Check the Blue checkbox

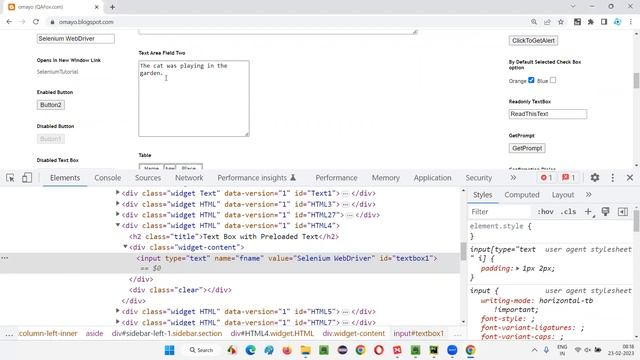(553, 80)
